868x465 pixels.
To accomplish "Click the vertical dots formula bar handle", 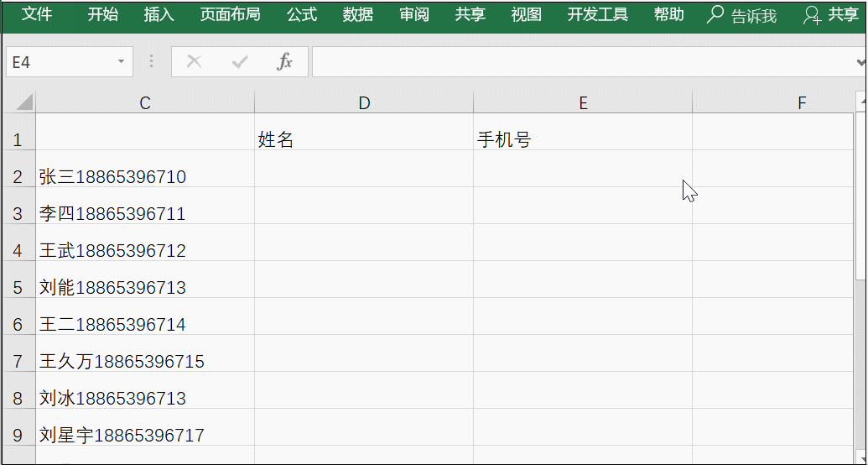I will [151, 61].
